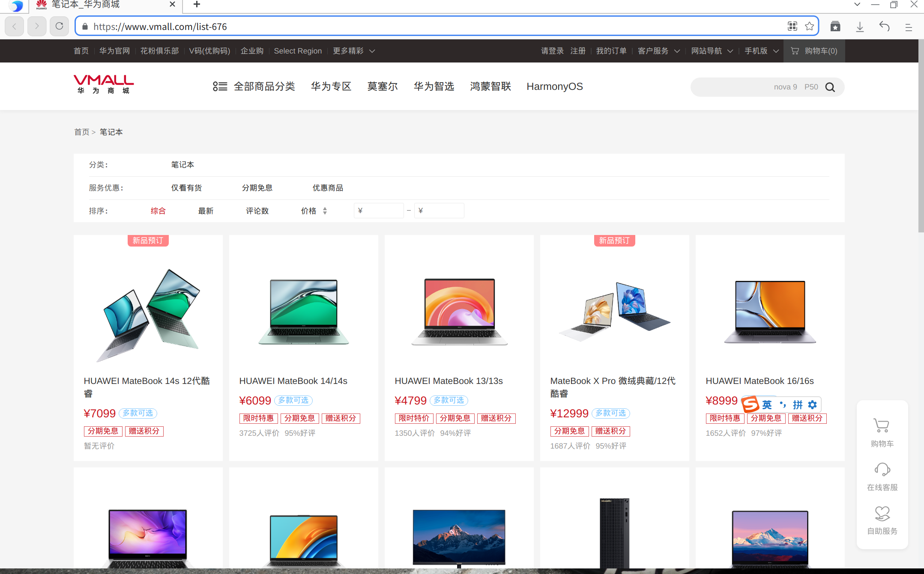The height and width of the screenshot is (574, 924).
Task: Click the QR code icon in address bar
Action: [792, 27]
